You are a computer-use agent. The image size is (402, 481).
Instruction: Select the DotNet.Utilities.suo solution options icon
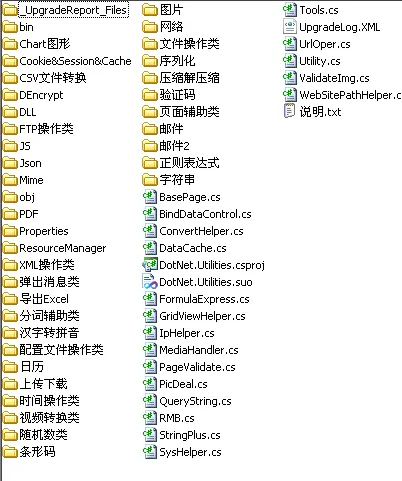(x=150, y=282)
